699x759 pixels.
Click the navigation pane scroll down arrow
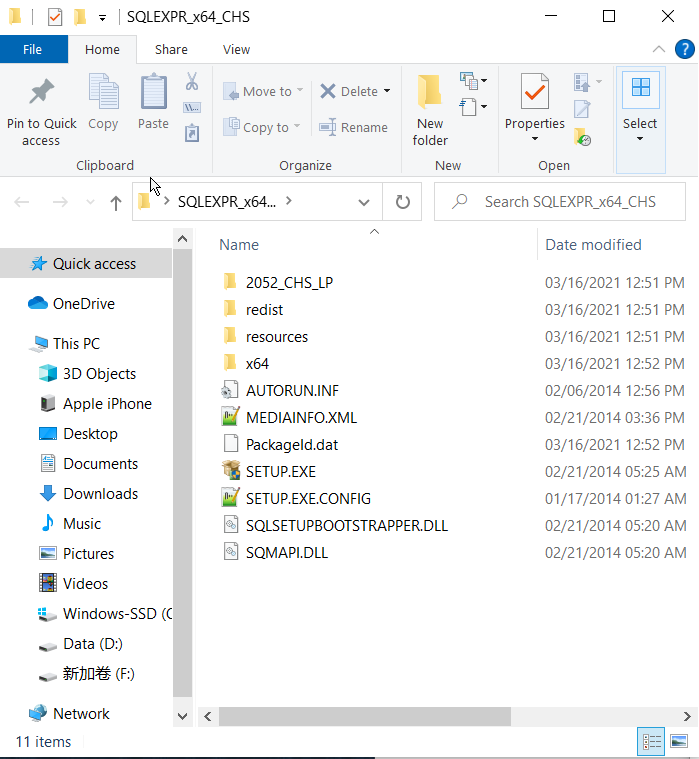182,716
